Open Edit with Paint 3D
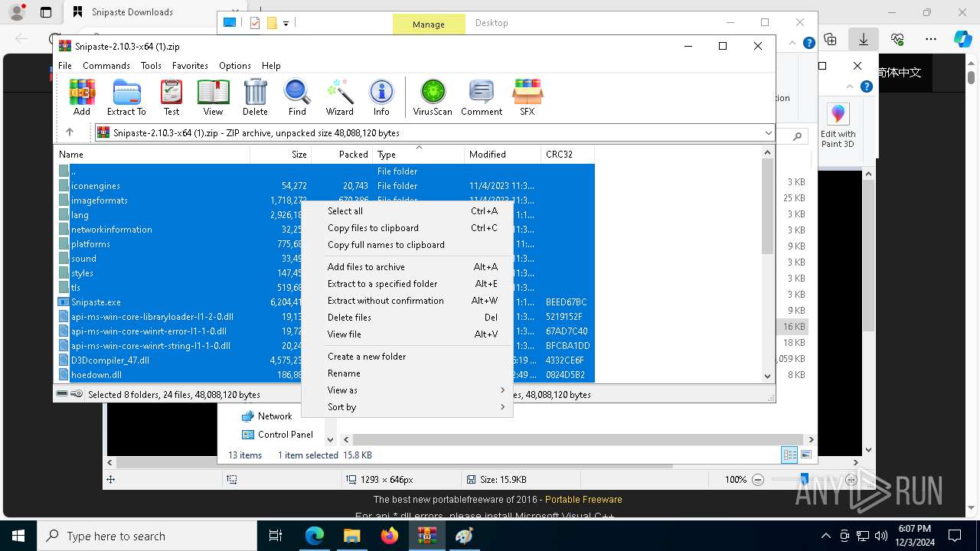 [x=838, y=126]
